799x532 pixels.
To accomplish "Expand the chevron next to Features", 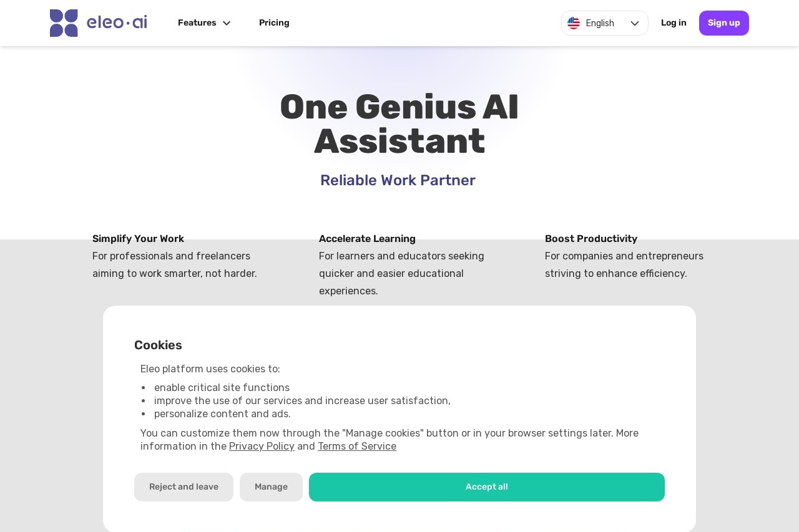I will (227, 23).
